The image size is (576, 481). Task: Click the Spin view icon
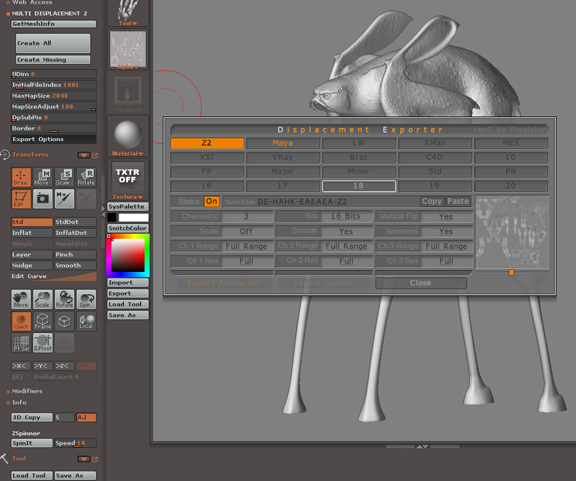pyautogui.click(x=86, y=299)
